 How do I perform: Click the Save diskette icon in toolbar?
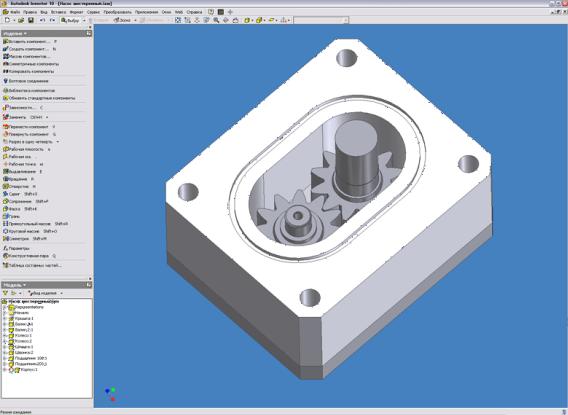coord(31,20)
